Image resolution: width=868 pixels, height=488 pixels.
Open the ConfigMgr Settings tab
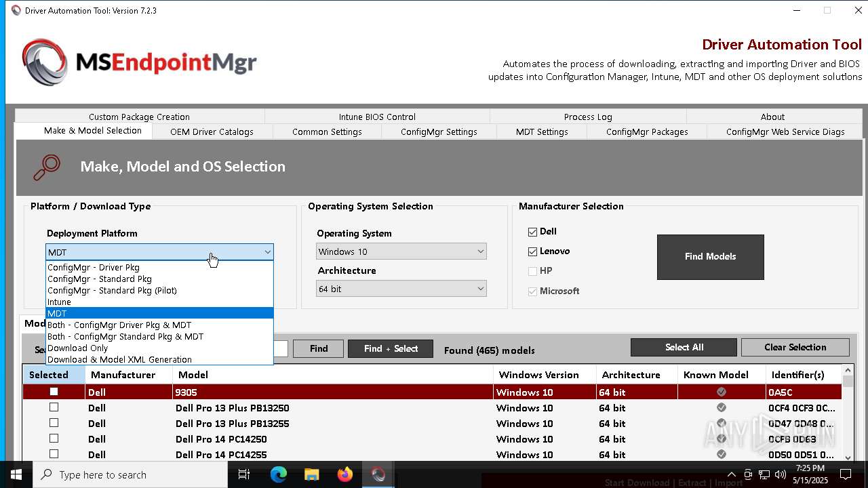[439, 131]
